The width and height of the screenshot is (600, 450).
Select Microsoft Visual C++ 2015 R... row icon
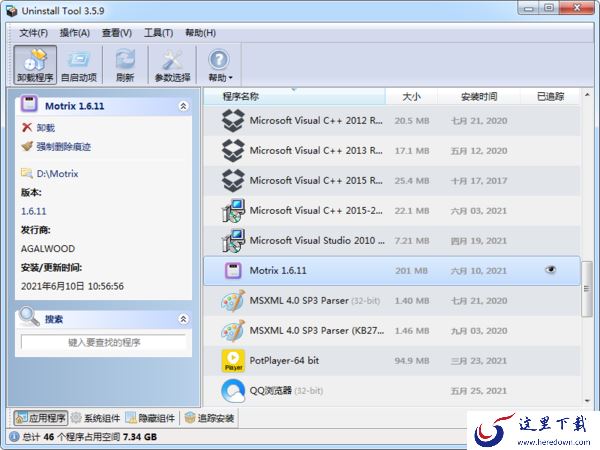233,180
